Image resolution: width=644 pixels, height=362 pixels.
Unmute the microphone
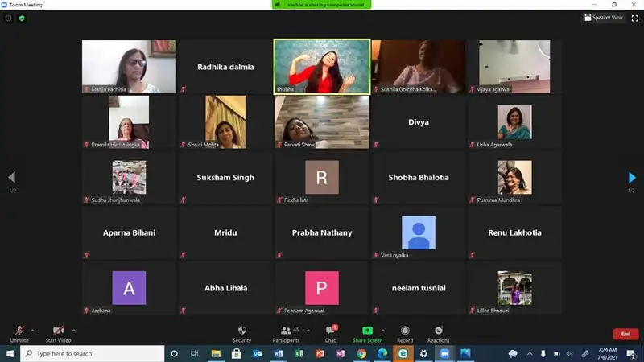pyautogui.click(x=19, y=331)
